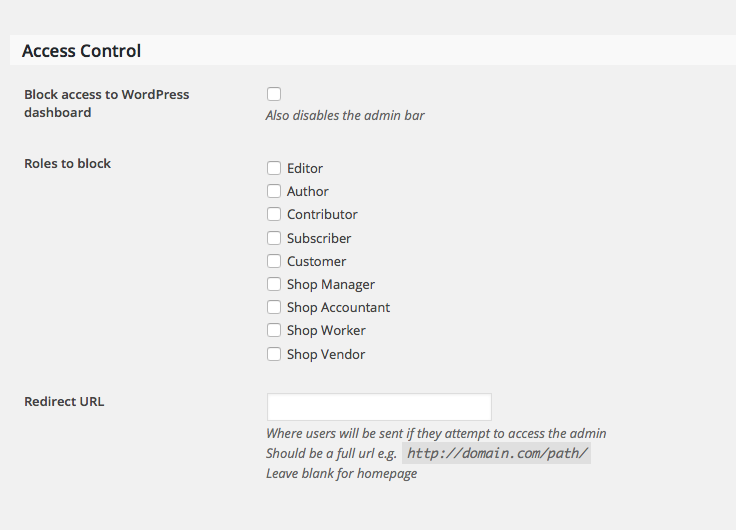736x530 pixels.
Task: Select the Contributor role checkbox
Action: click(x=274, y=214)
